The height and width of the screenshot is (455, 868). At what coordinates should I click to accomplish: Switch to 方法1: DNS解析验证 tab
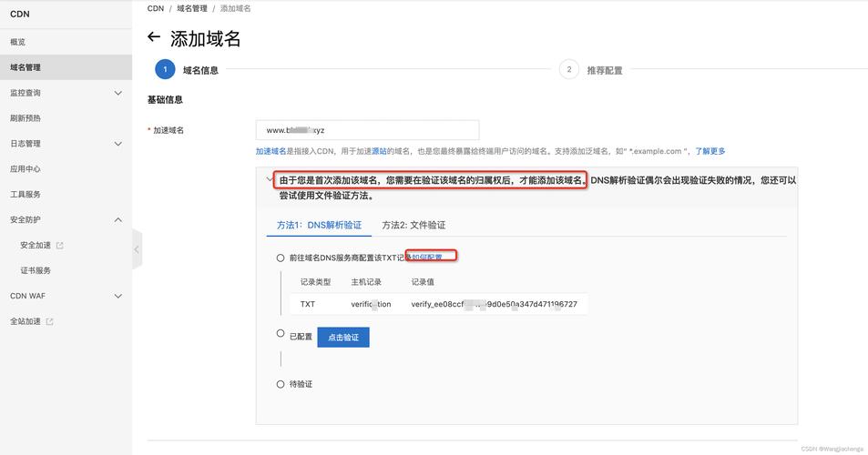pyautogui.click(x=319, y=225)
